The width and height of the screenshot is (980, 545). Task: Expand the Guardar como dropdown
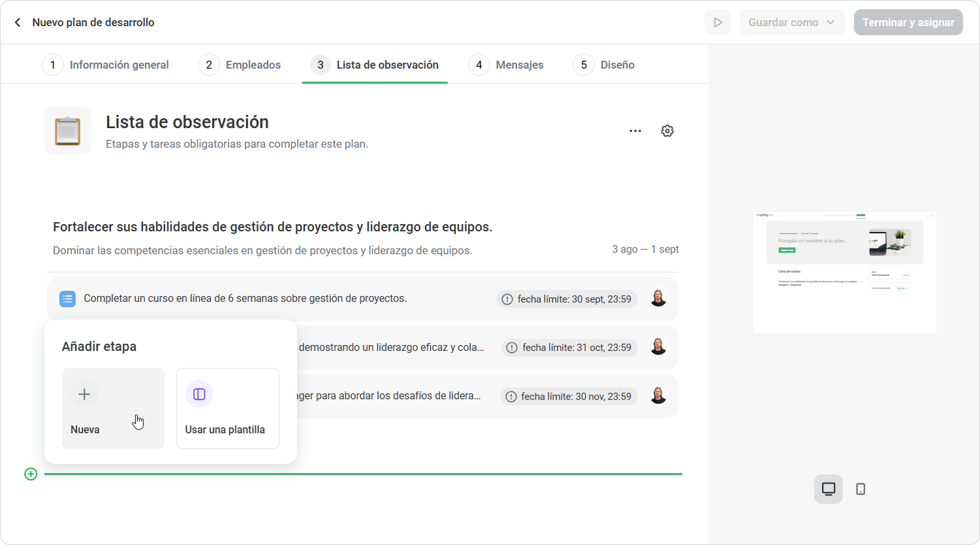pos(792,22)
